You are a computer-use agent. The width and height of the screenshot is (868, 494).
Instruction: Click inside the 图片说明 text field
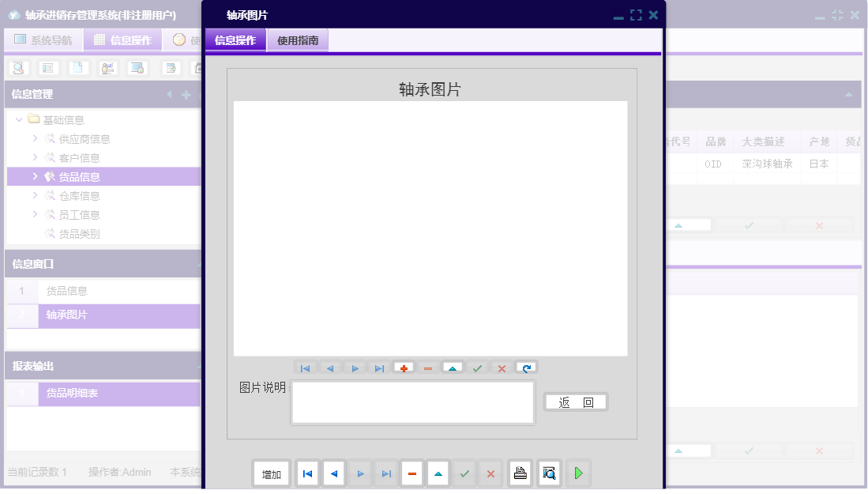click(412, 402)
